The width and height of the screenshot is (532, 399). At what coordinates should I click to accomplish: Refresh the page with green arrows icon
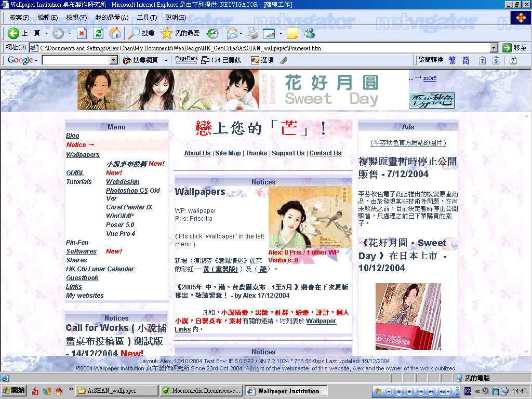click(x=98, y=33)
